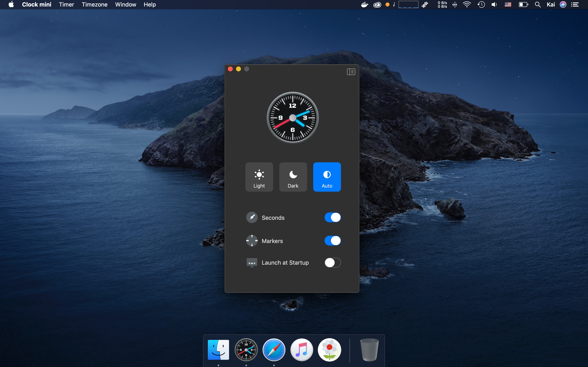Screen dimensions: 588x367
Task: Select the Light appearance mode
Action: point(259,177)
